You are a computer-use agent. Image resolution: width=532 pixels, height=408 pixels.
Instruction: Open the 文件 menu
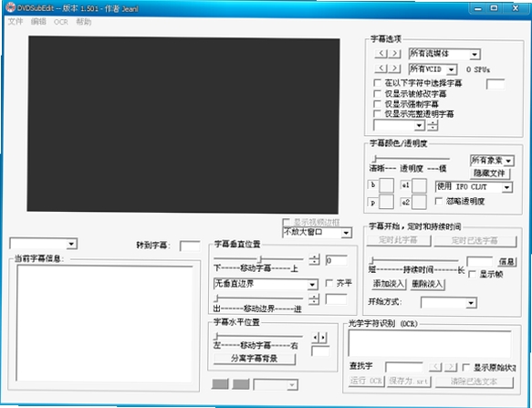(x=16, y=22)
